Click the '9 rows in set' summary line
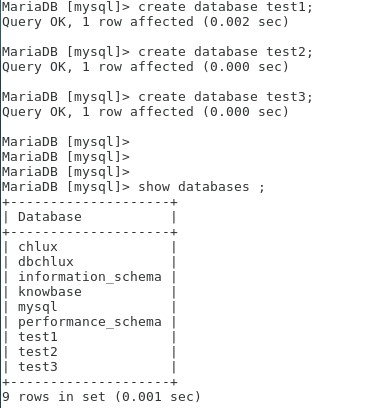The width and height of the screenshot is (379, 408). coord(101,397)
